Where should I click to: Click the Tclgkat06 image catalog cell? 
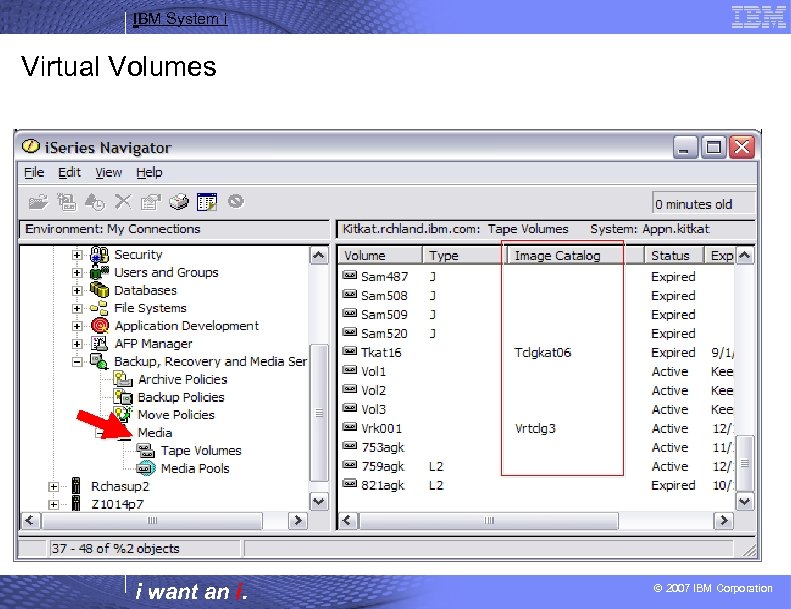(542, 352)
